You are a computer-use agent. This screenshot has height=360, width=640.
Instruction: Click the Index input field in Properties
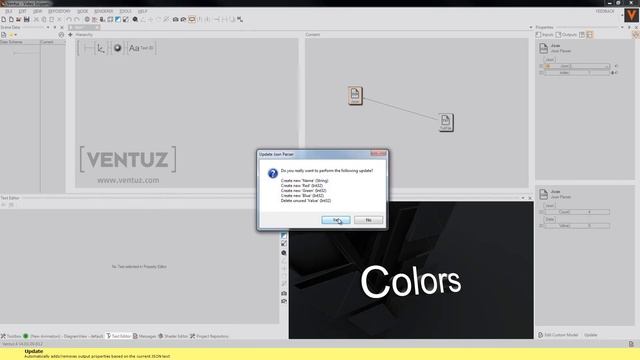(x=577, y=73)
